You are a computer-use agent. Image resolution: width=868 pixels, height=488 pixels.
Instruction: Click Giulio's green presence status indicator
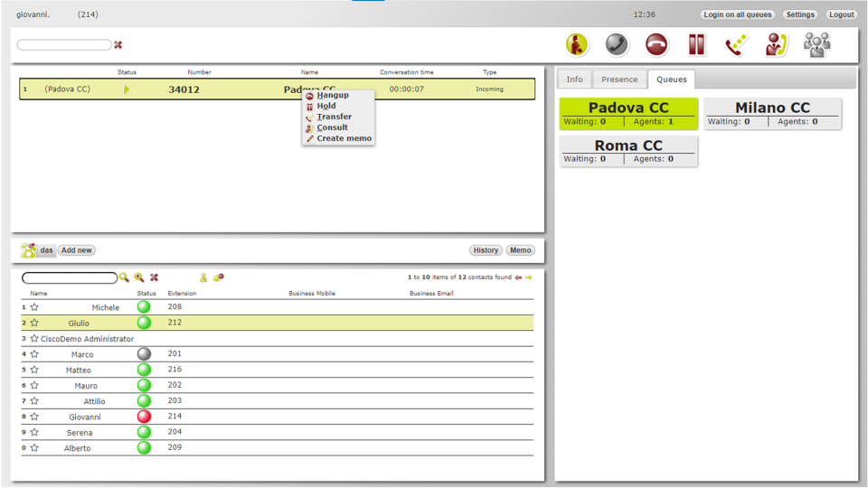point(144,323)
